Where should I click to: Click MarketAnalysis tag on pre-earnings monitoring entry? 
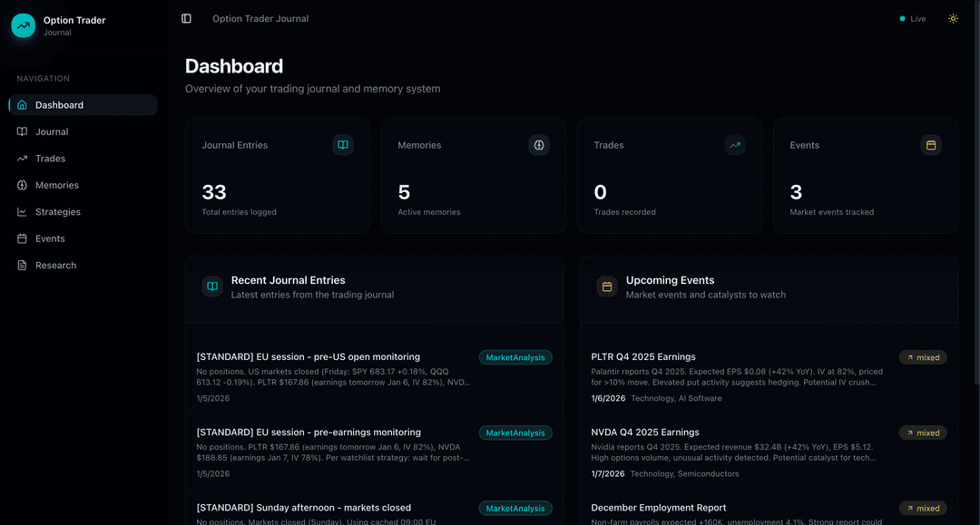point(515,433)
